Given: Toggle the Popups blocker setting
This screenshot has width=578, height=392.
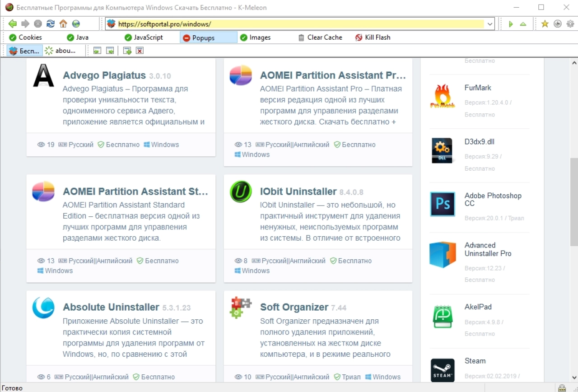Looking at the screenshot, I should pos(209,37).
